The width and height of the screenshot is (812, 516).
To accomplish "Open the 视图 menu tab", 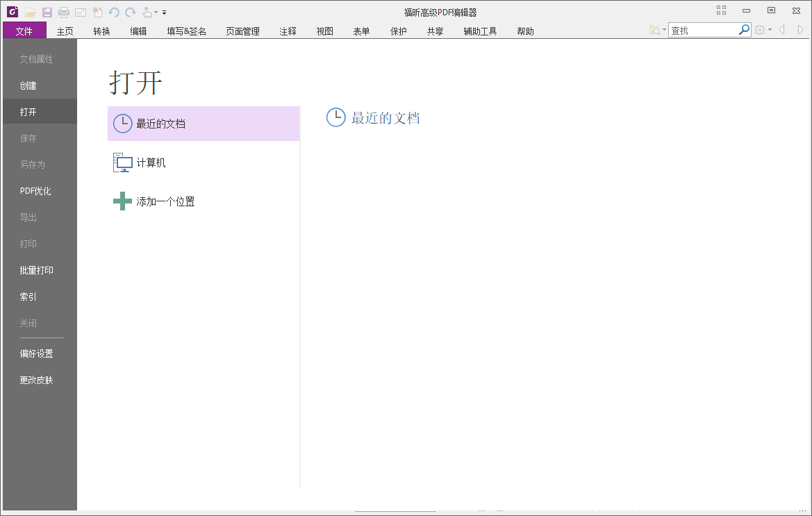I will [x=324, y=31].
